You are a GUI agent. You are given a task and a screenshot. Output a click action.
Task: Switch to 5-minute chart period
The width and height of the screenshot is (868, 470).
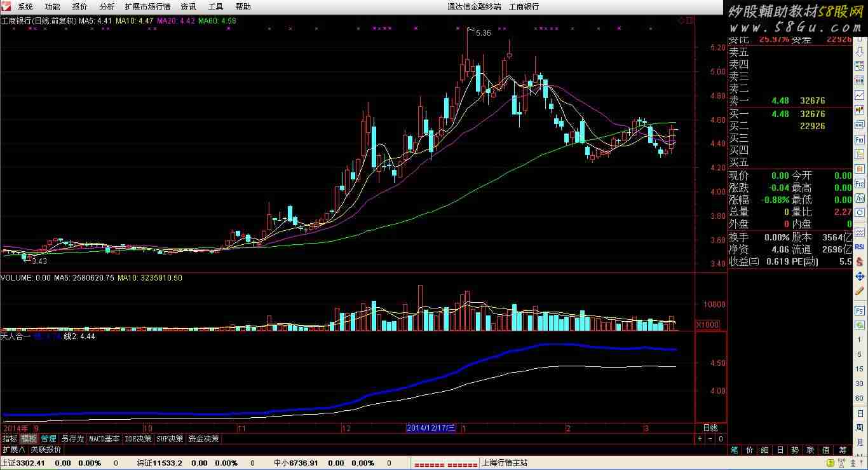859,354
